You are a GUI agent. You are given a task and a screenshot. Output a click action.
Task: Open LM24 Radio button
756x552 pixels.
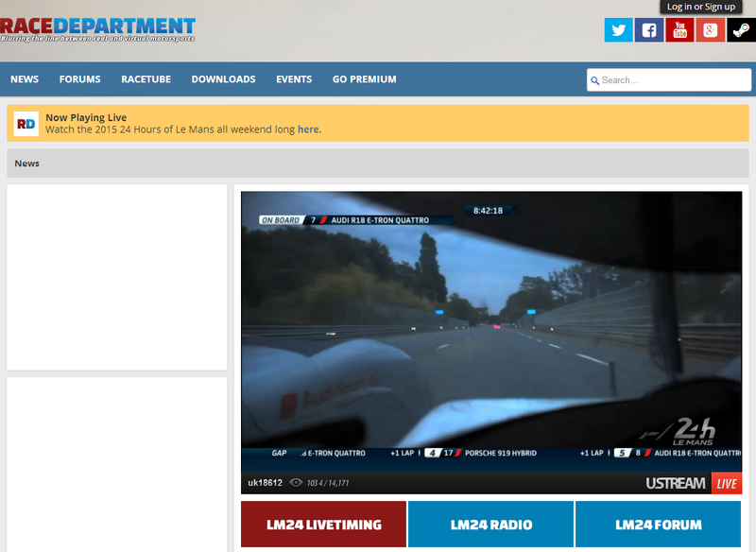click(490, 524)
